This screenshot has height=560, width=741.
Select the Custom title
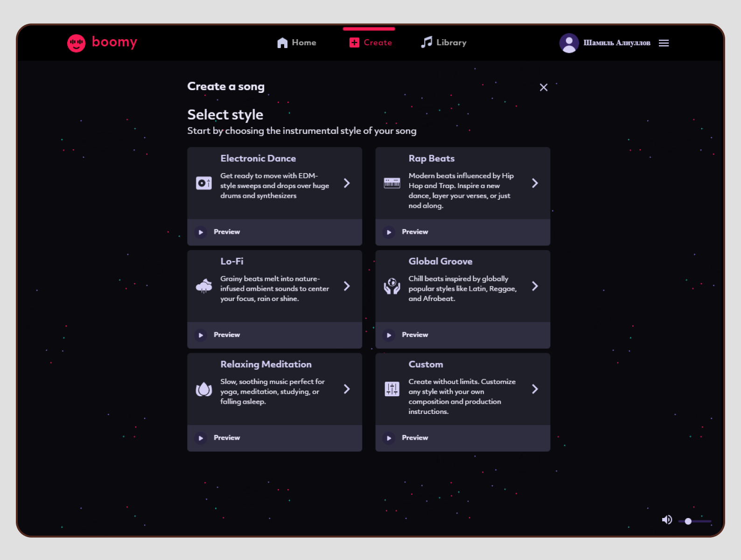point(426,364)
